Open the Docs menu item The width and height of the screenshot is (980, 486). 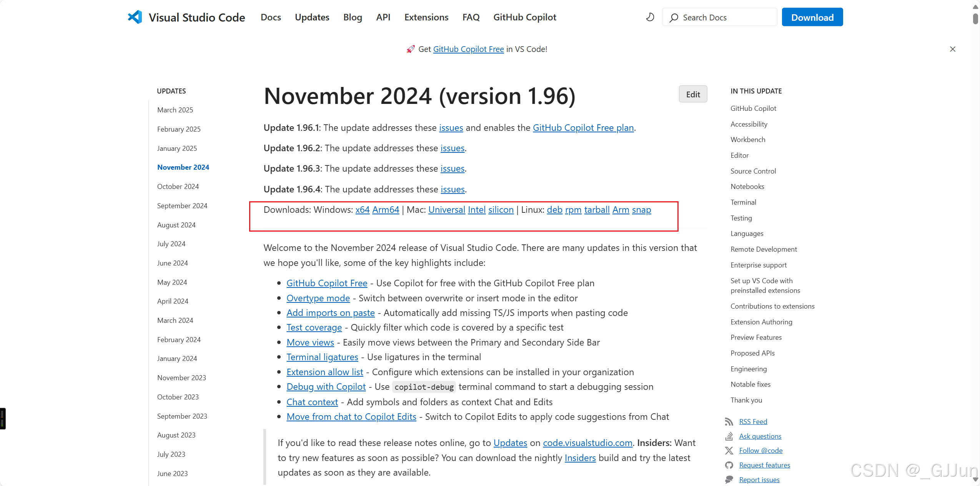click(x=271, y=17)
